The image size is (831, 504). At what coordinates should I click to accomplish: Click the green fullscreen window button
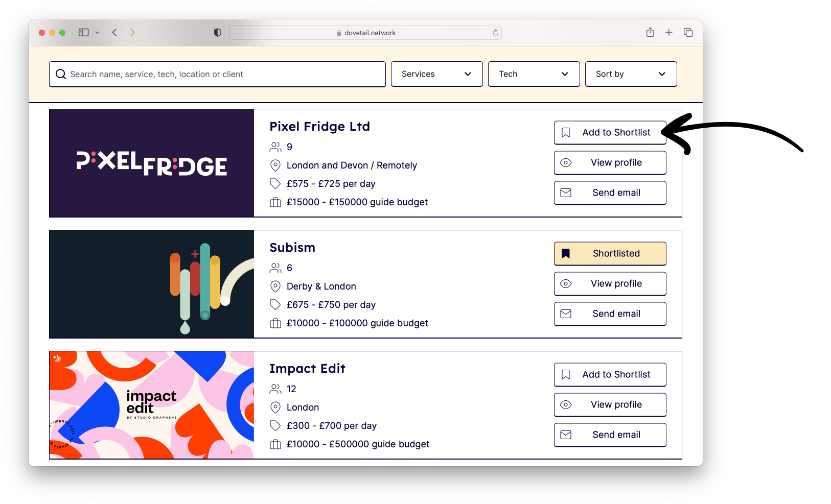tap(62, 33)
